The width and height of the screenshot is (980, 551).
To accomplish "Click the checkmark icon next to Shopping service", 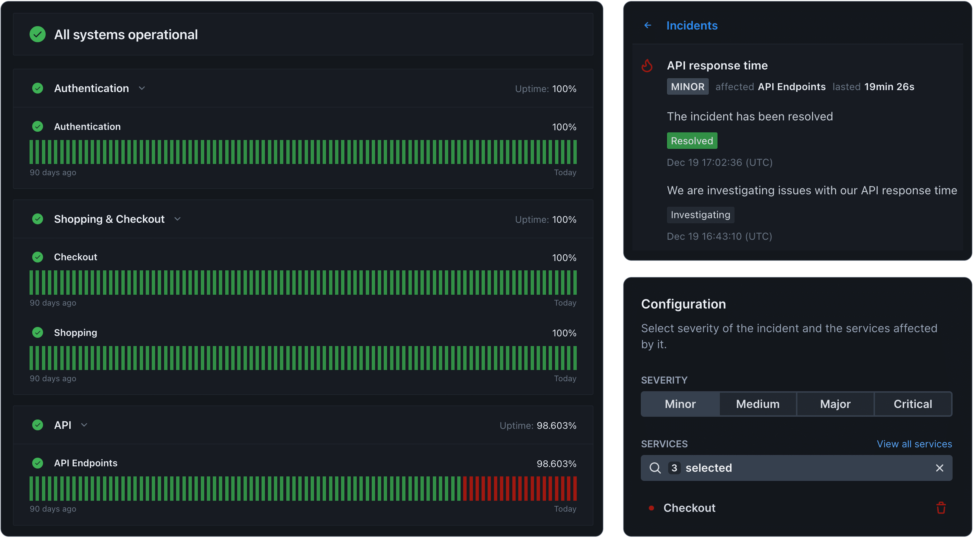I will 38,332.
